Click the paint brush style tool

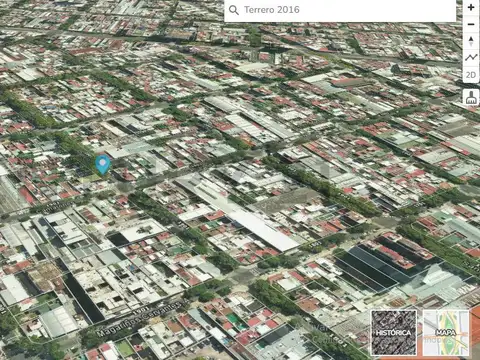[471, 97]
